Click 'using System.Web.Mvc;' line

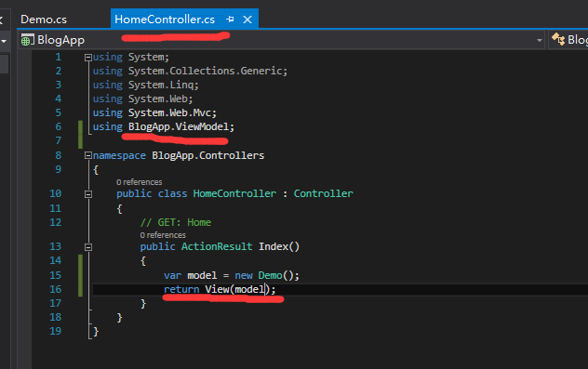154,112
